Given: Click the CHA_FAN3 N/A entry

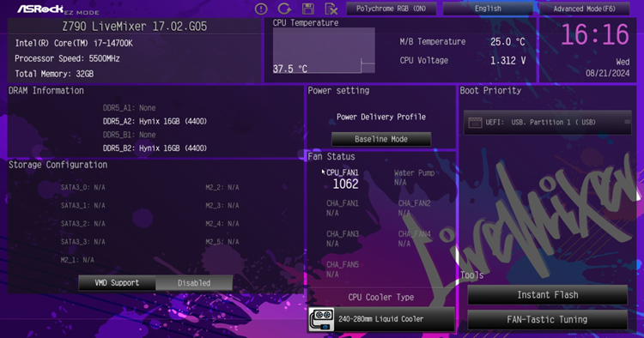Looking at the screenshot, I should (342, 238).
